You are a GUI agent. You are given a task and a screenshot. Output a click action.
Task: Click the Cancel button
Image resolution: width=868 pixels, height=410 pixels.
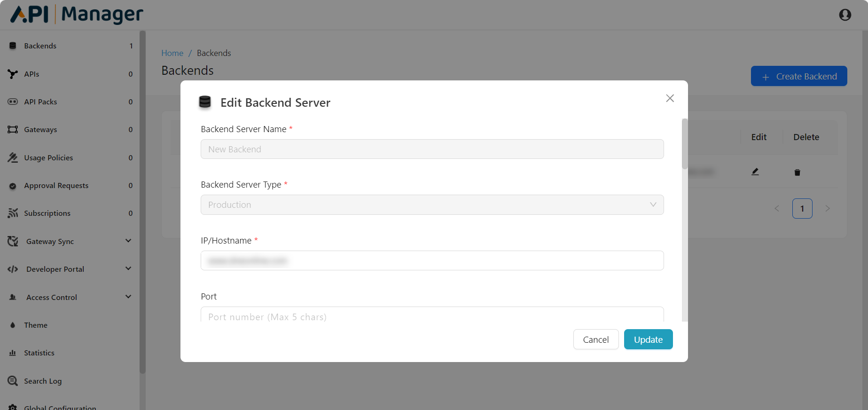[595, 339]
